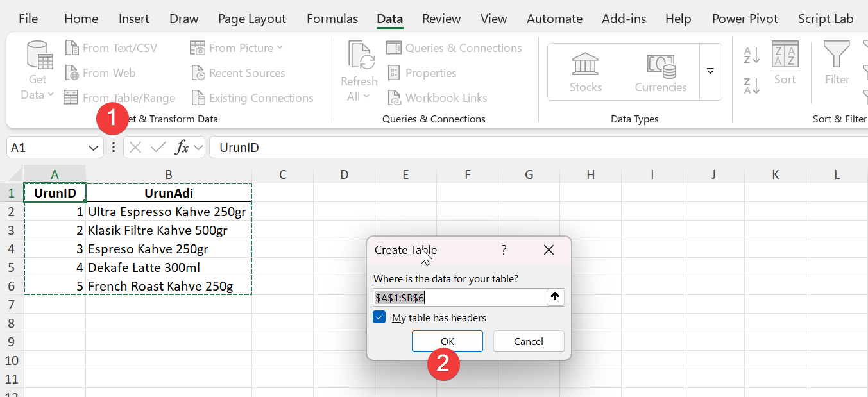The image size is (868, 397).
Task: Collapse dialog with range selector arrow
Action: click(555, 298)
